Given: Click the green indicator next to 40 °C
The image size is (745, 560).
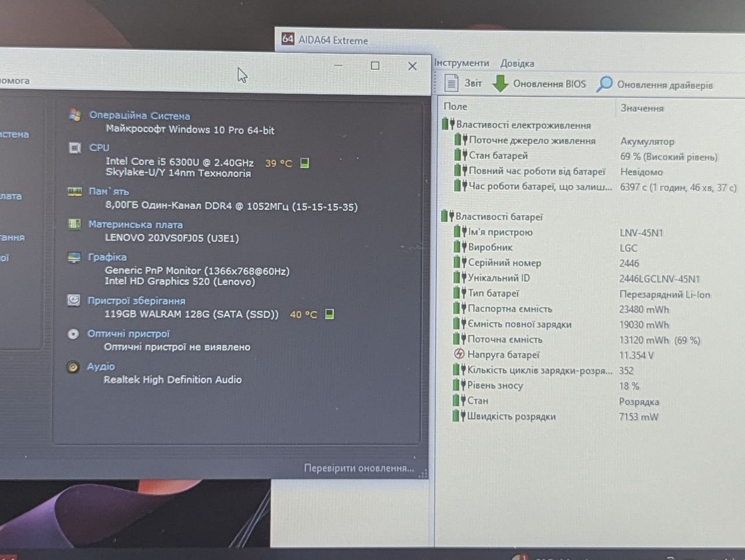Looking at the screenshot, I should (329, 314).
